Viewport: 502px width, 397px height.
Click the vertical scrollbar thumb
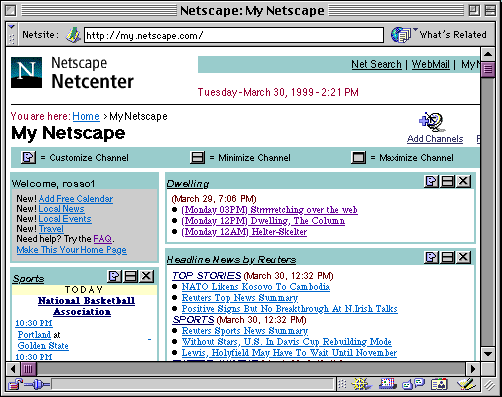pos(488,70)
